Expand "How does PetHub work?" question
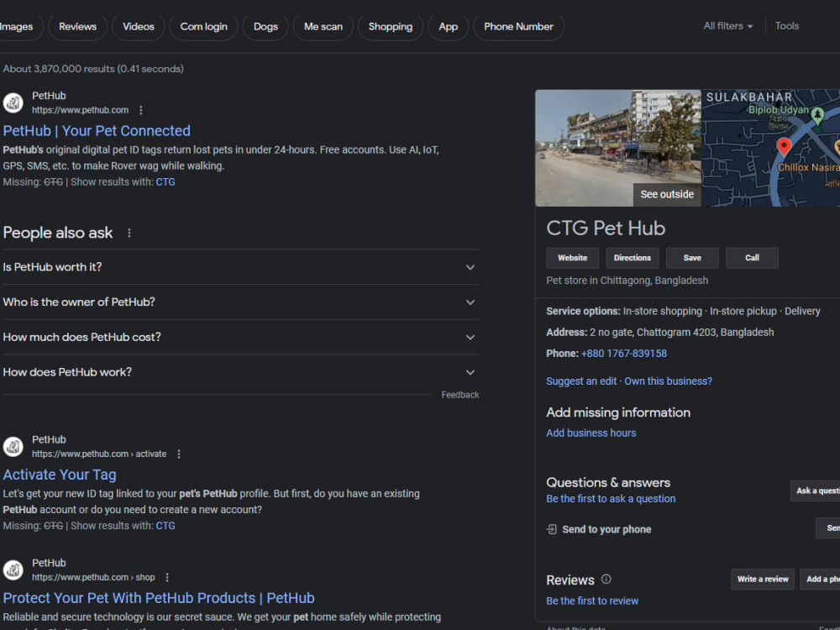 tap(240, 372)
